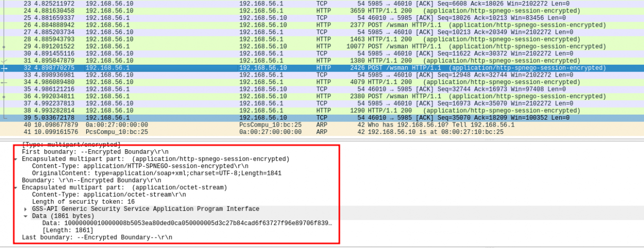The width and height of the screenshot is (644, 248).
Task: Select the Data hex value line
Action: pos(187,223)
